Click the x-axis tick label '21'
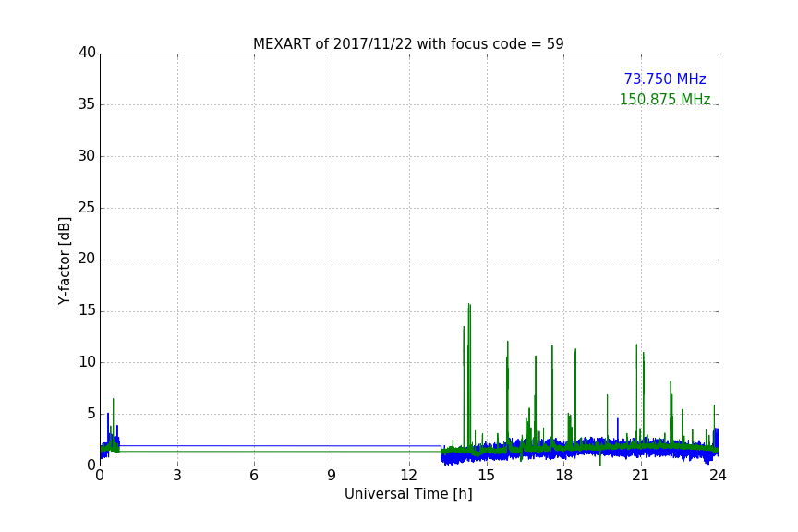This screenshot has width=798, height=532. (x=641, y=476)
